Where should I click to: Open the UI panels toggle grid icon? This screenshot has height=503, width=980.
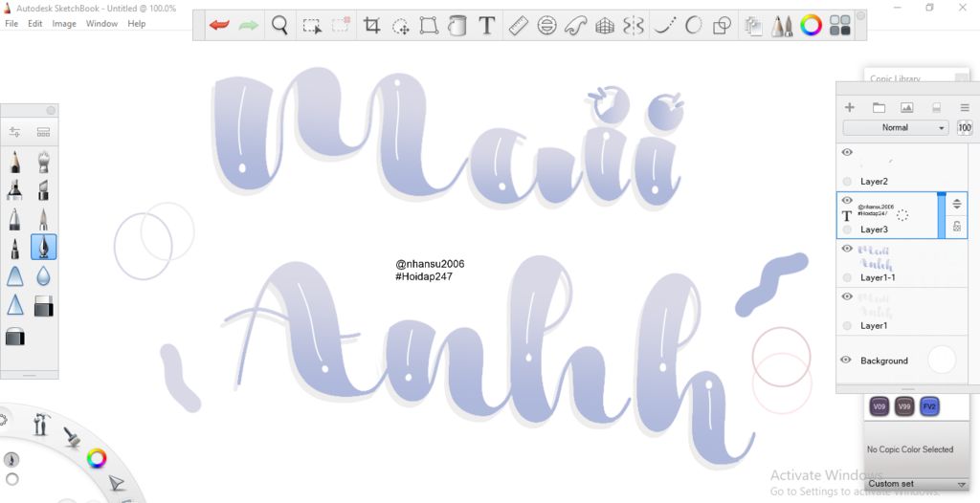click(840, 26)
